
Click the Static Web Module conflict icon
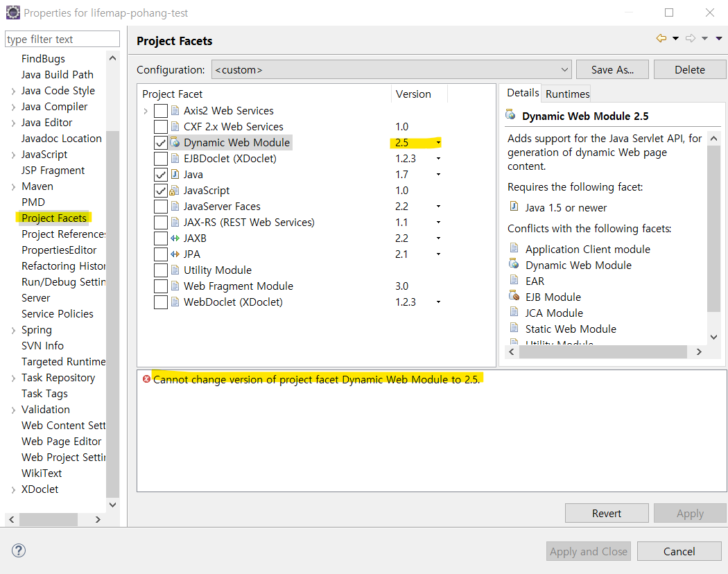point(514,327)
